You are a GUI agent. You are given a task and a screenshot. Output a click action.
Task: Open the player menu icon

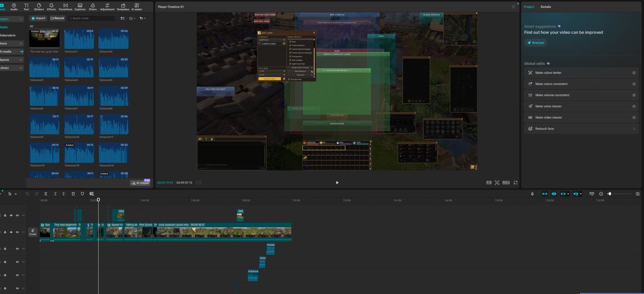tap(514, 6)
